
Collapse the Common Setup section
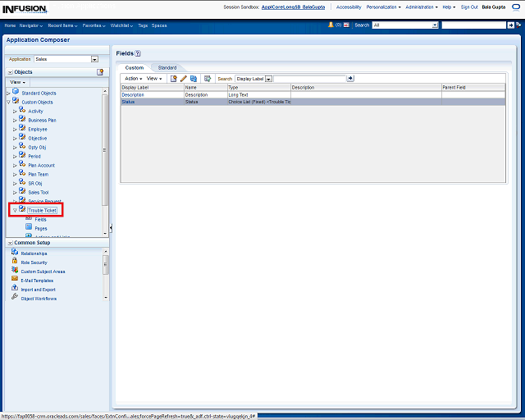point(11,243)
